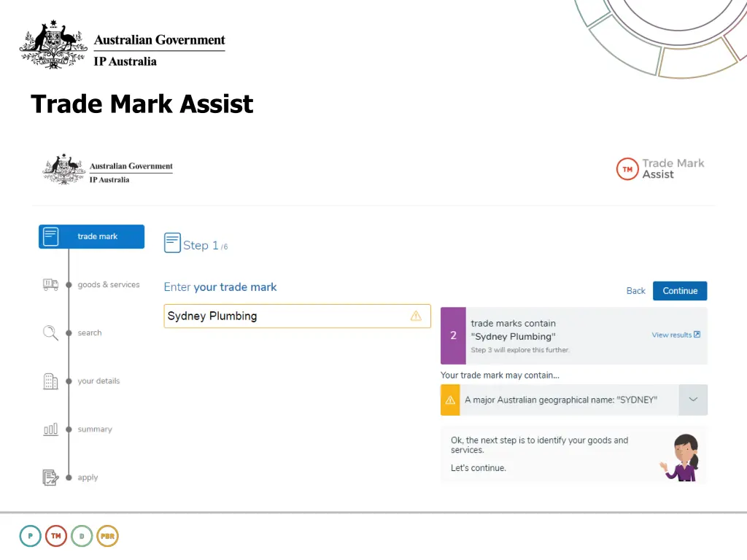747x560 pixels.
Task: Click the summary bar chart icon
Action: [50, 429]
